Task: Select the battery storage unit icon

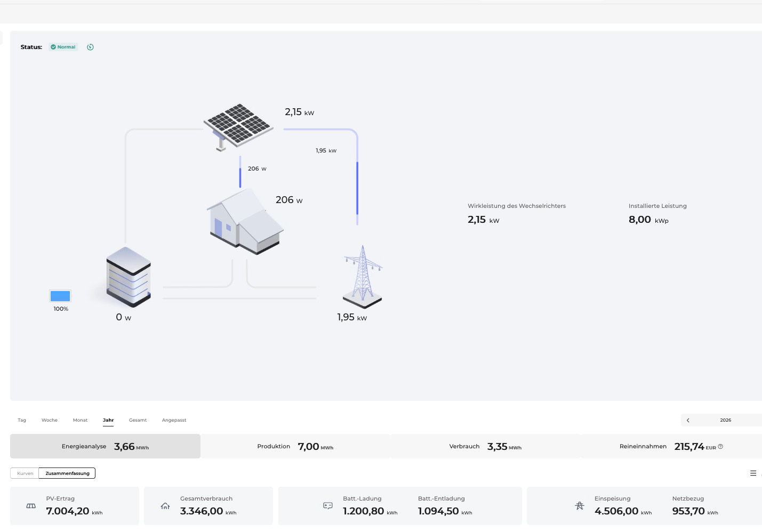Action: tap(129, 277)
